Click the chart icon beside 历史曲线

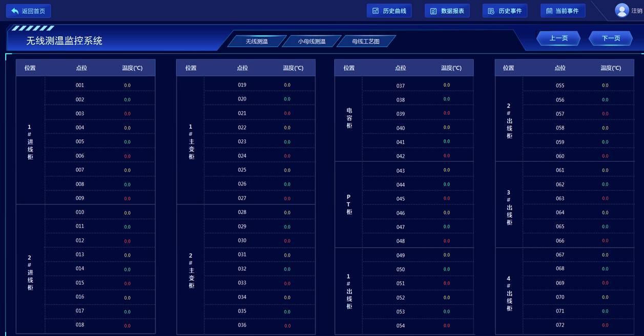point(376,11)
